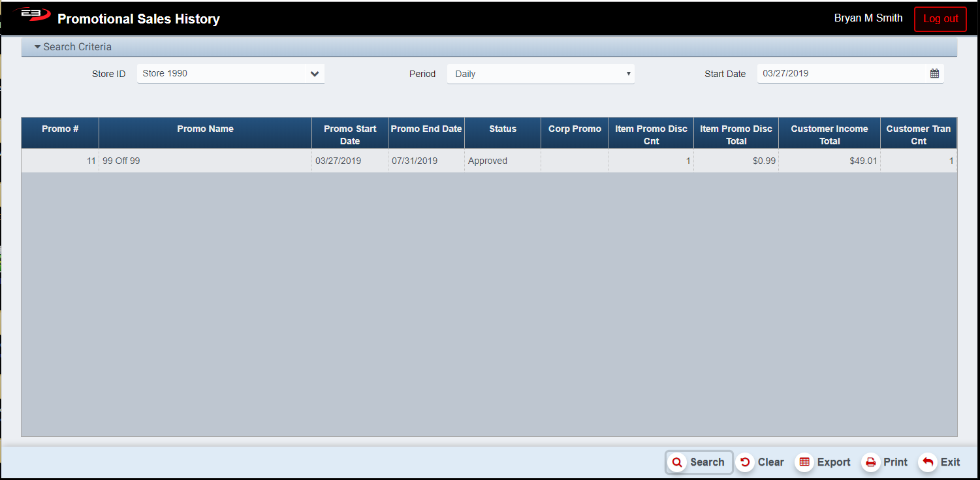Sort by Promo End Date column header
The height and width of the screenshot is (480, 980).
coord(426,129)
